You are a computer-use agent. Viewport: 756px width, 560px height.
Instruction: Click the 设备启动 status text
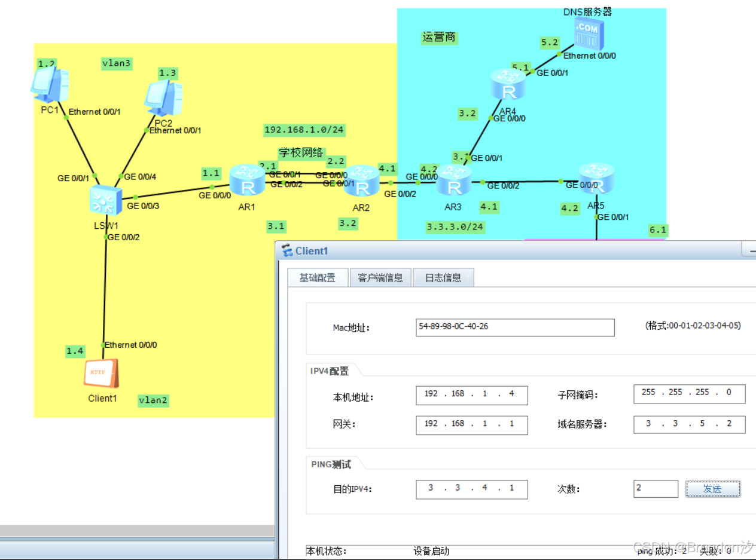431,551
